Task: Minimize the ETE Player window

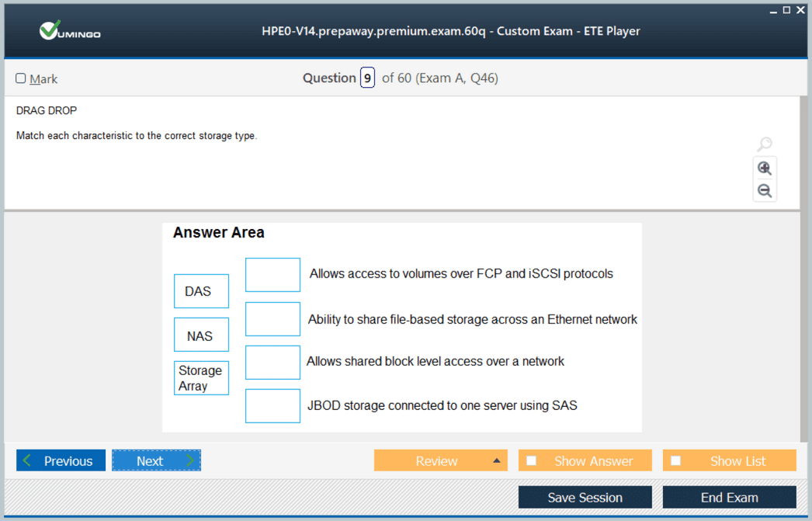Action: (x=773, y=11)
